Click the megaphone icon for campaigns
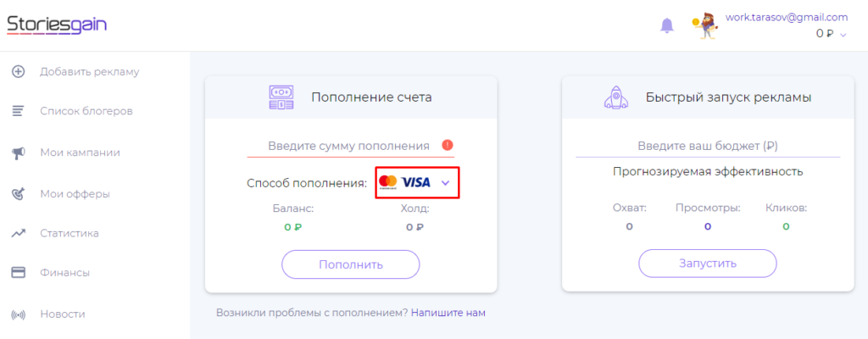The width and height of the screenshot is (868, 339). pyautogui.click(x=18, y=153)
